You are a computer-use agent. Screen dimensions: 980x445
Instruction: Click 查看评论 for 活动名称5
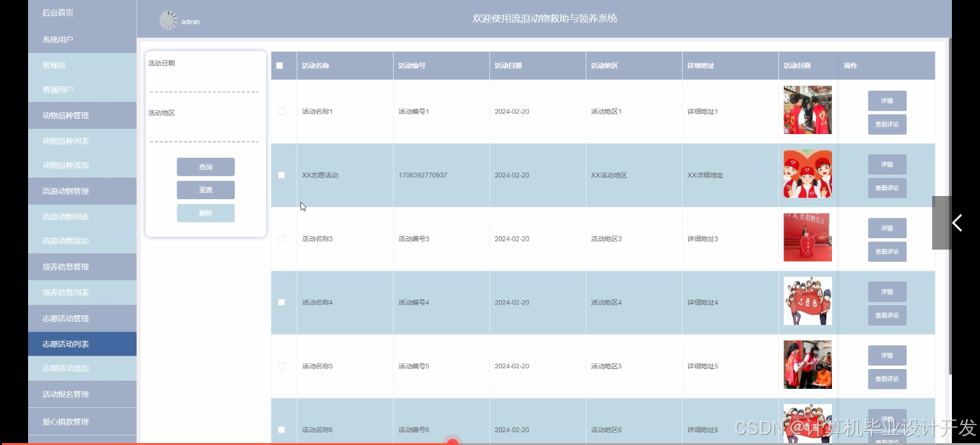(887, 379)
